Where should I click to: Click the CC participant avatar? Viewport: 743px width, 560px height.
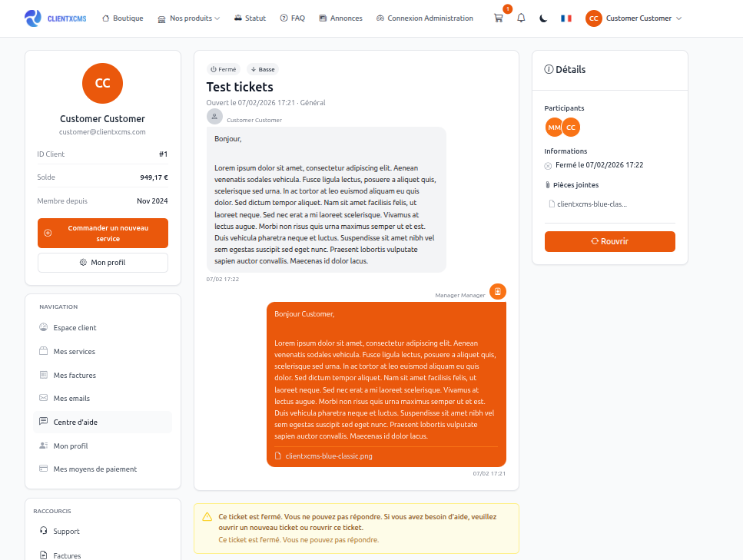[x=570, y=127]
